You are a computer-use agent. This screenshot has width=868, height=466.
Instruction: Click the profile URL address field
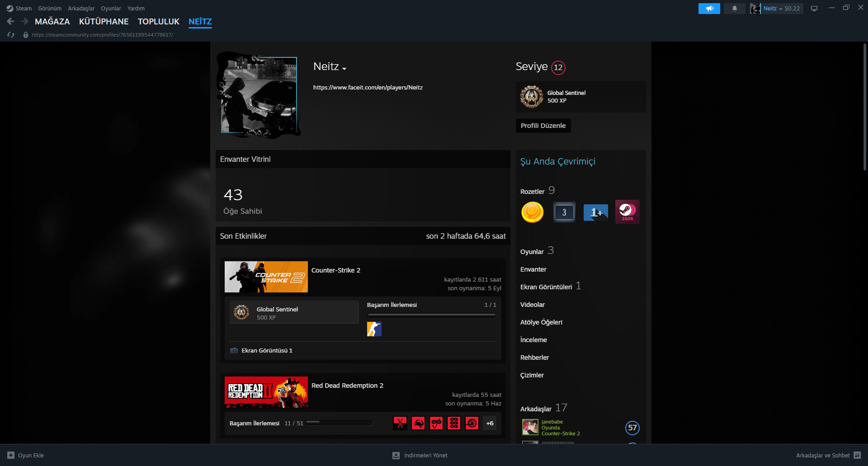coord(102,35)
